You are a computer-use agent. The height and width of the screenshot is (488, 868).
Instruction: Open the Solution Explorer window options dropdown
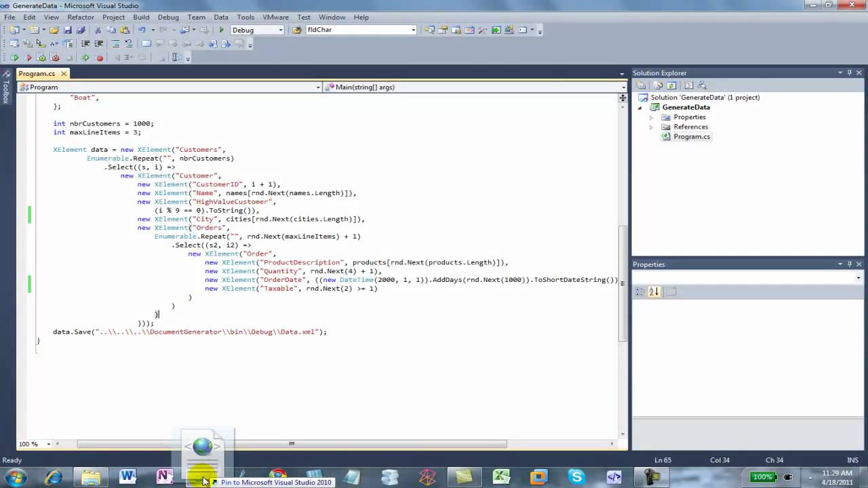click(x=840, y=73)
